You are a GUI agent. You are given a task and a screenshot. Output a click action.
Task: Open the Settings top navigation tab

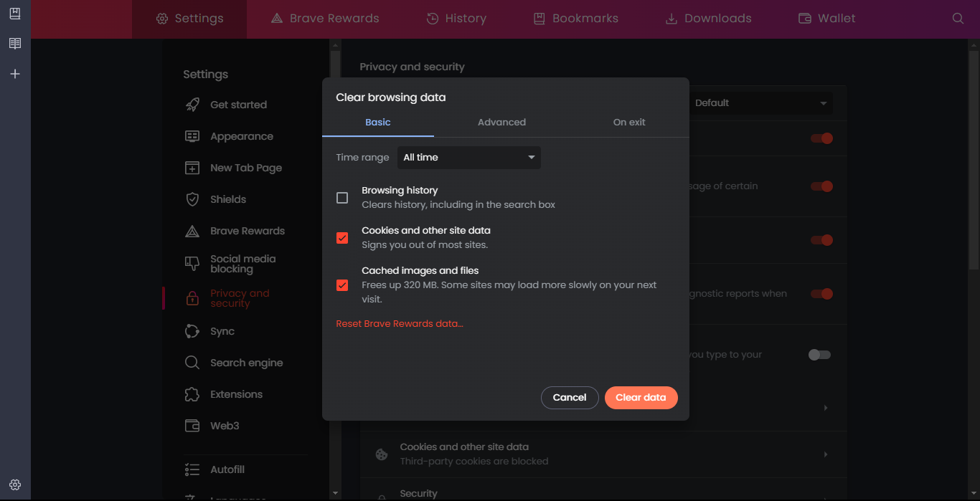(x=189, y=19)
